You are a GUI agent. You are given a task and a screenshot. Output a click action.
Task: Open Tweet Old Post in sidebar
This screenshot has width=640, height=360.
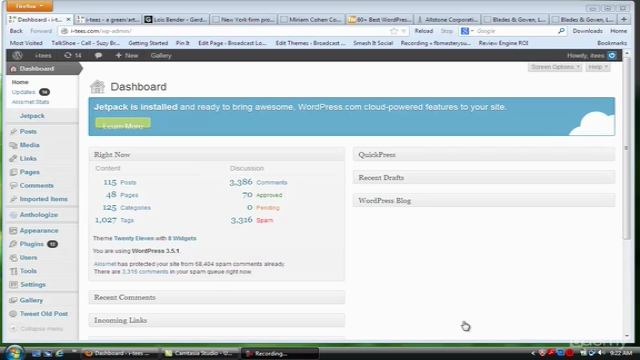pyautogui.click(x=44, y=314)
